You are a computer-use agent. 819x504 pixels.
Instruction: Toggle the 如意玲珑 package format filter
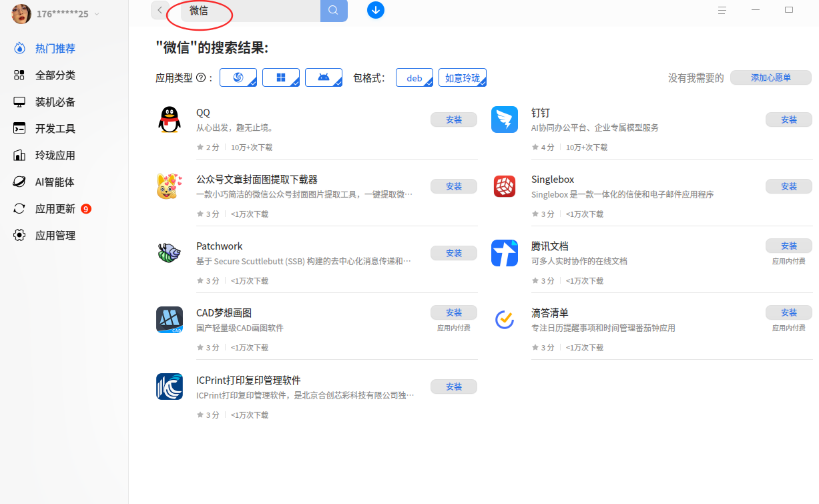(x=463, y=77)
